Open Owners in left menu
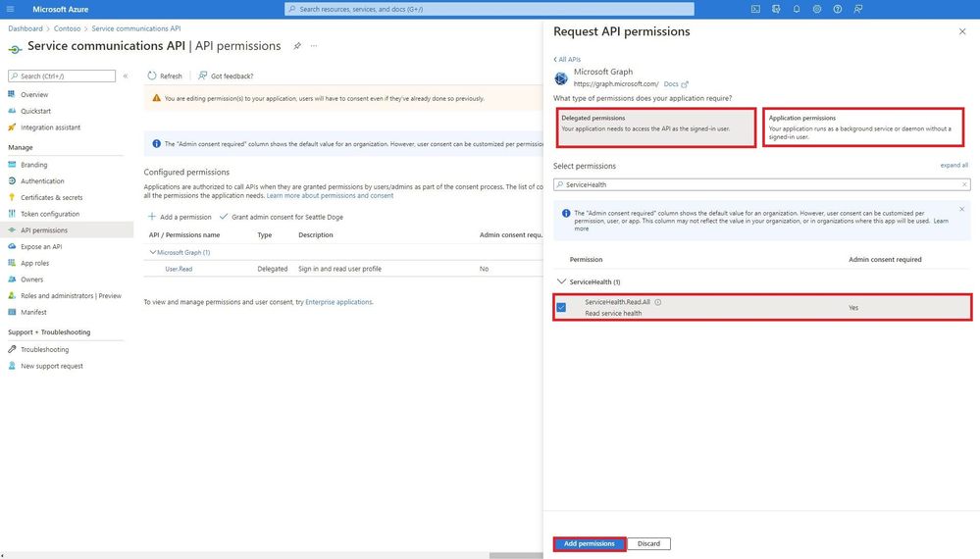Screen dimensions: 980x559 pyautogui.click(x=31, y=279)
